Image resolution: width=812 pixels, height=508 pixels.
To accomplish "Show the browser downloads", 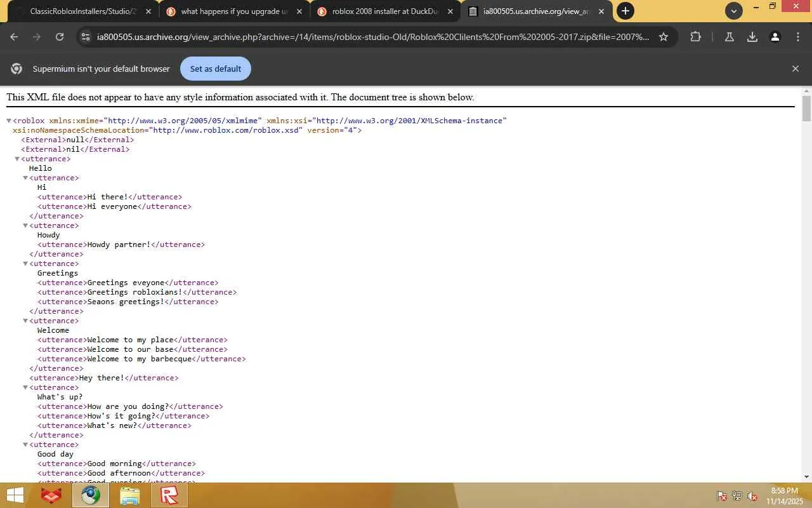I will pos(752,37).
